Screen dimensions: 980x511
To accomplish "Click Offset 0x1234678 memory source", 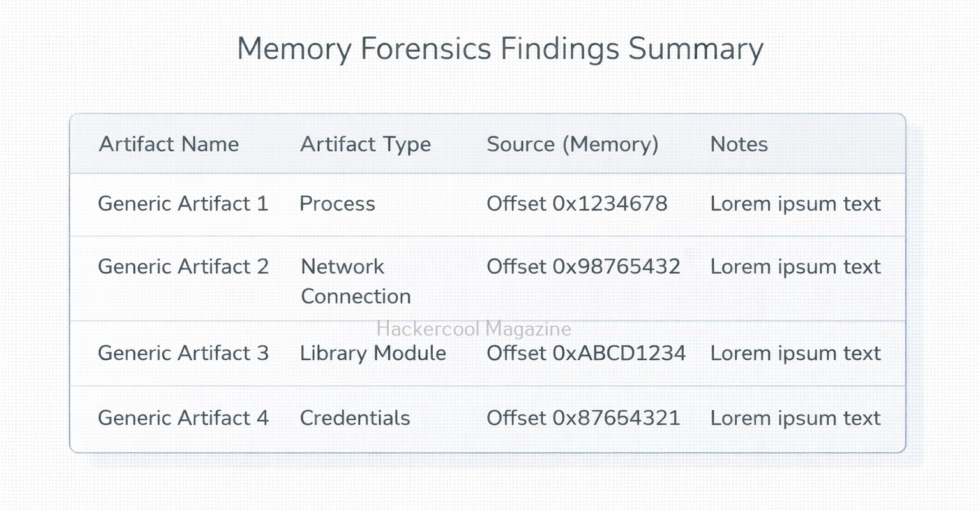I will click(577, 204).
